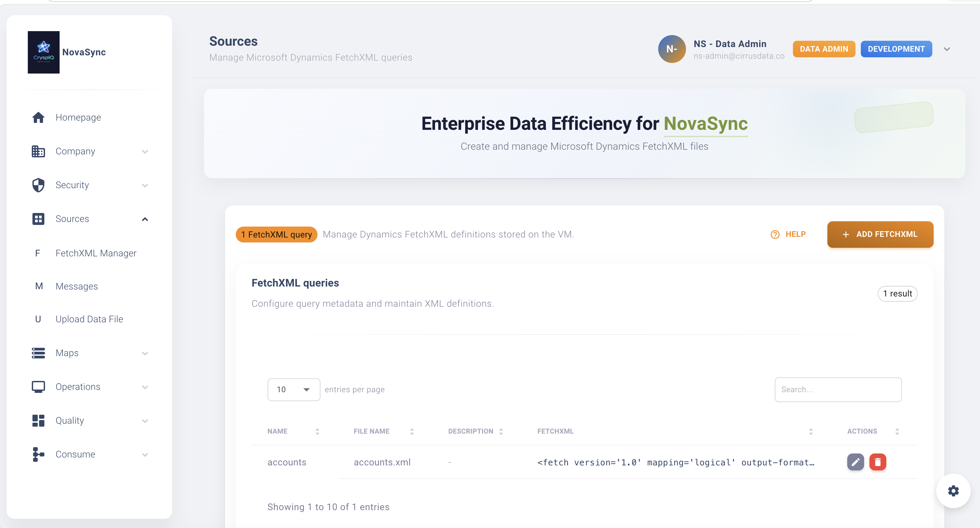Sort by FILE NAME column arrows

pos(412,431)
